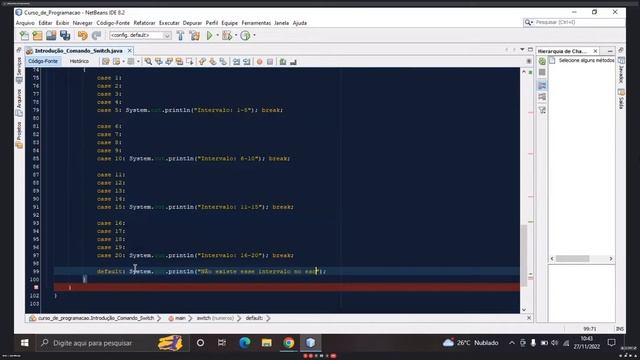This screenshot has width=640, height=360.
Task: Click the Open Project icon
Action: click(51, 36)
